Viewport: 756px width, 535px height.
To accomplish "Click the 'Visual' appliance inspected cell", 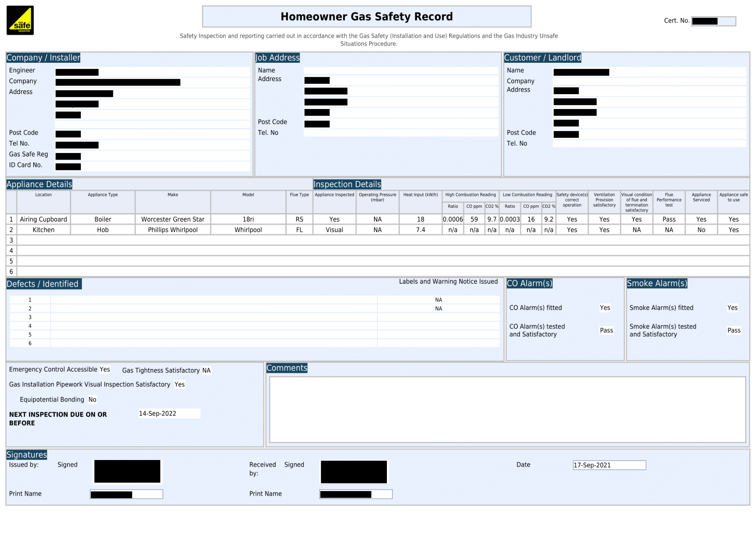I will pyautogui.click(x=334, y=230).
